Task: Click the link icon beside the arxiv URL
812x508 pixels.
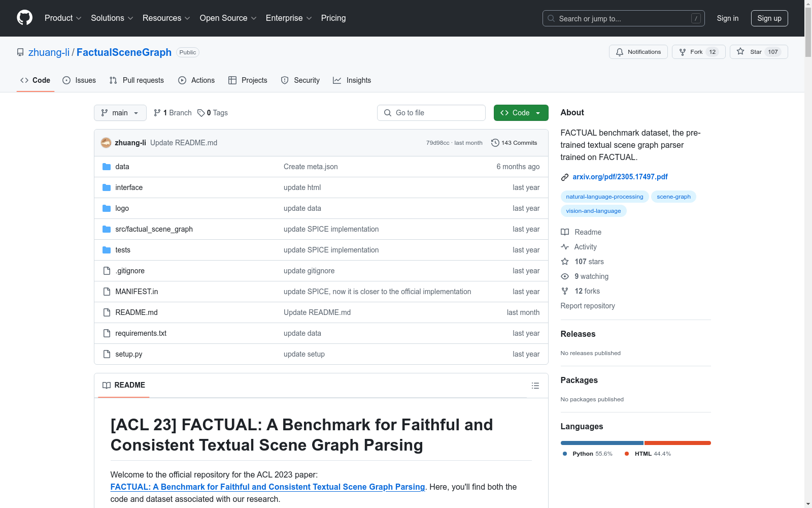Action: (x=565, y=177)
